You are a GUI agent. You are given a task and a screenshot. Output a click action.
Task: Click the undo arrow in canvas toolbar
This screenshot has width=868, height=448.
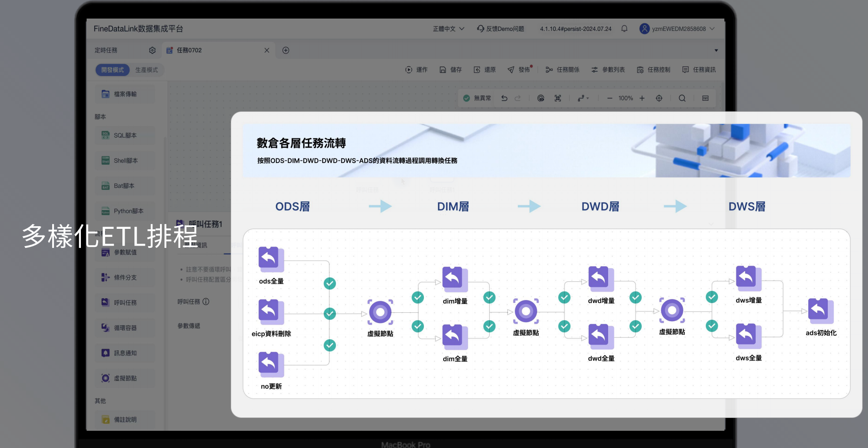click(504, 98)
